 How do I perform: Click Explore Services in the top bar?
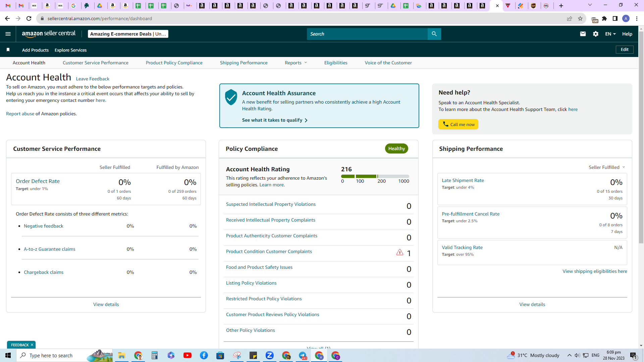coord(70,50)
